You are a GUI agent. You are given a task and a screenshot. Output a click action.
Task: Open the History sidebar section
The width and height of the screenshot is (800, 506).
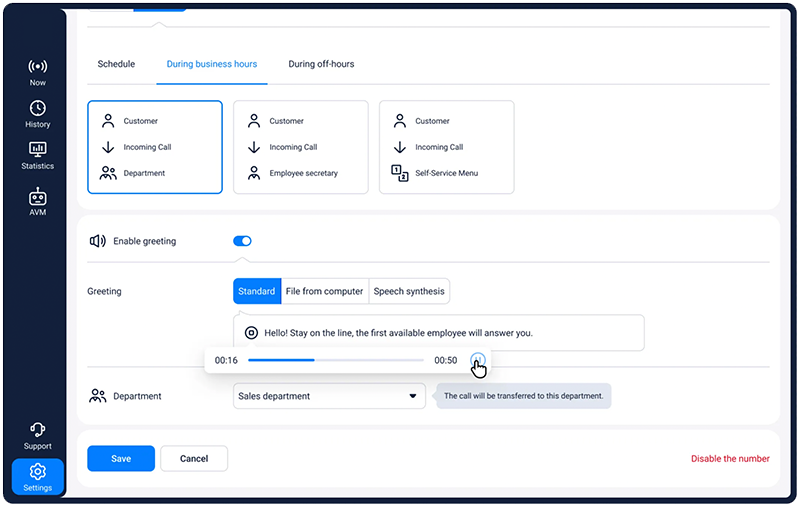coord(37,114)
